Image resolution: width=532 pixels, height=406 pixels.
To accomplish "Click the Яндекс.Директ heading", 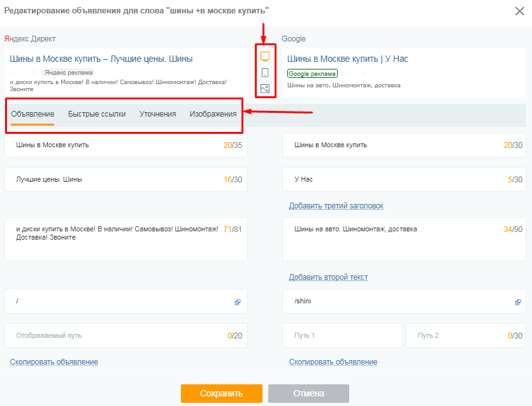I will point(30,39).
